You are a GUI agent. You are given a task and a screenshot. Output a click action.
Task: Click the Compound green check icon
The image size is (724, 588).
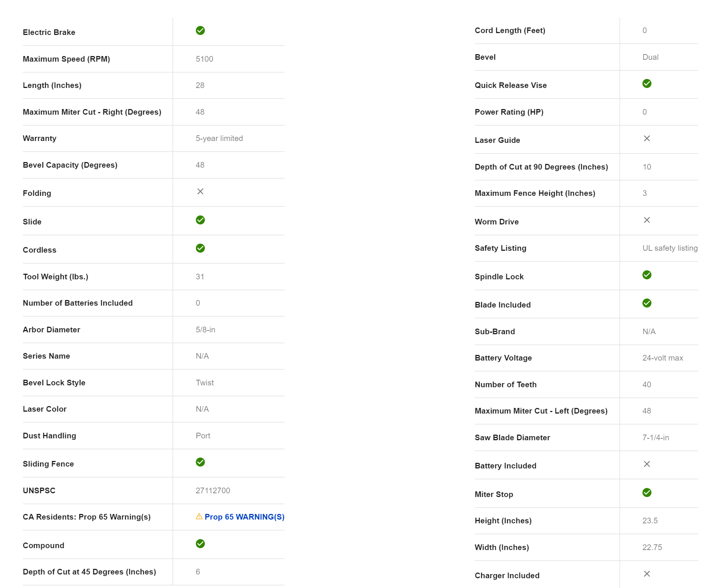pos(200,544)
